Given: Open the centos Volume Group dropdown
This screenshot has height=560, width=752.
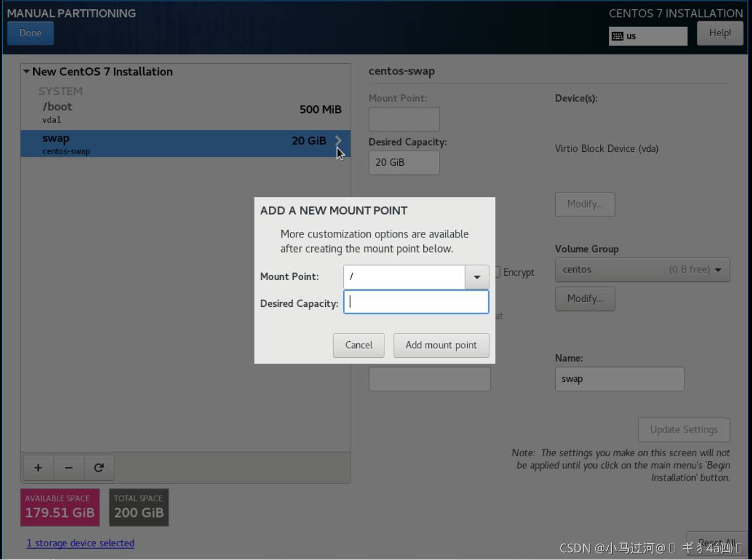Looking at the screenshot, I should [x=642, y=270].
